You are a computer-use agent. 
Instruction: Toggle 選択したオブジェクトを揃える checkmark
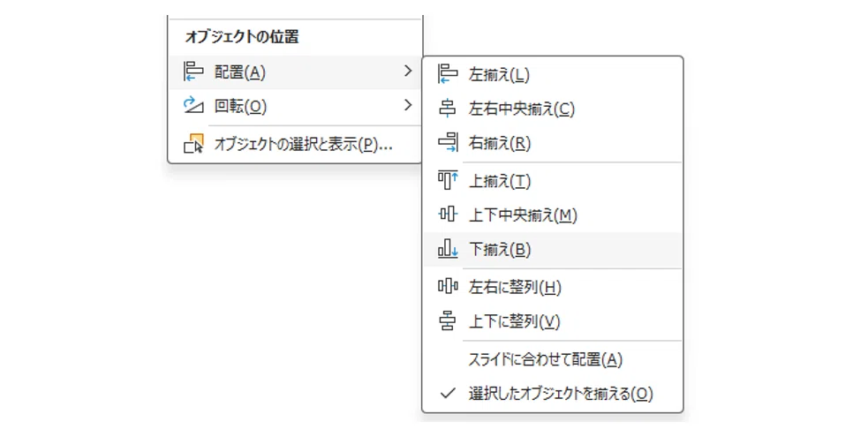click(448, 394)
